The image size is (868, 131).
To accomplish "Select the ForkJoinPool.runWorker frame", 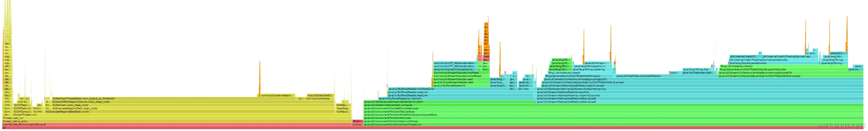I will (x=613, y=121).
